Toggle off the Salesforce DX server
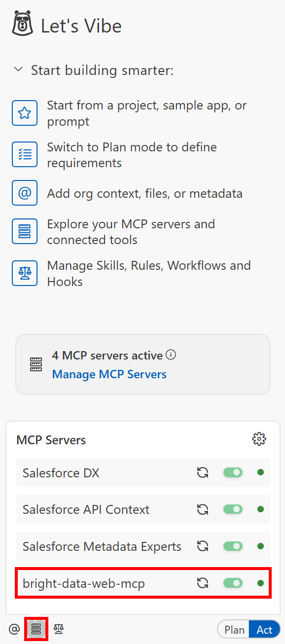285x644 pixels. (x=233, y=472)
